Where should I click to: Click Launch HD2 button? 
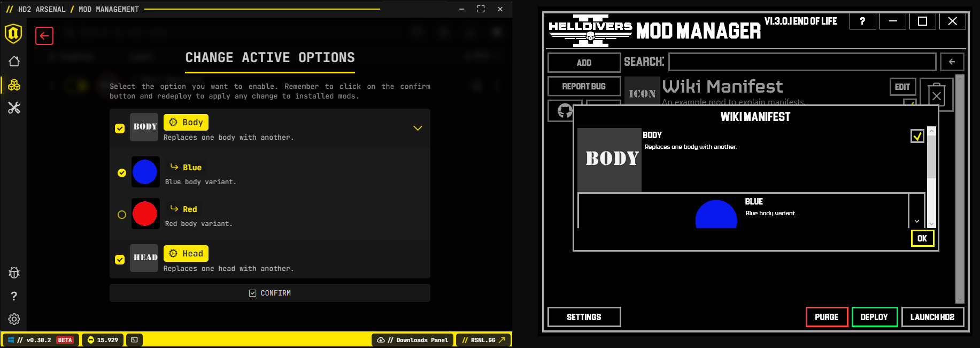[932, 317]
